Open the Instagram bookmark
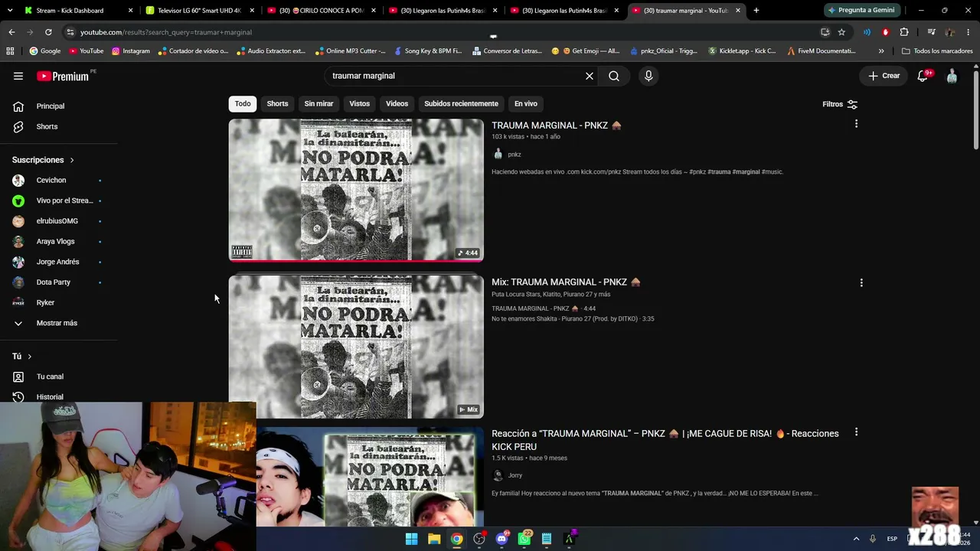Screen dimensions: 980x551 coord(131,51)
